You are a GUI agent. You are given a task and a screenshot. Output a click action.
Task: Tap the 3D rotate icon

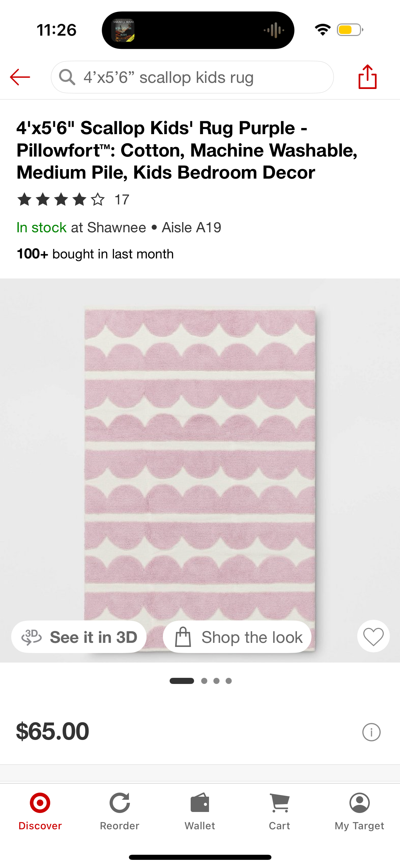[32, 637]
